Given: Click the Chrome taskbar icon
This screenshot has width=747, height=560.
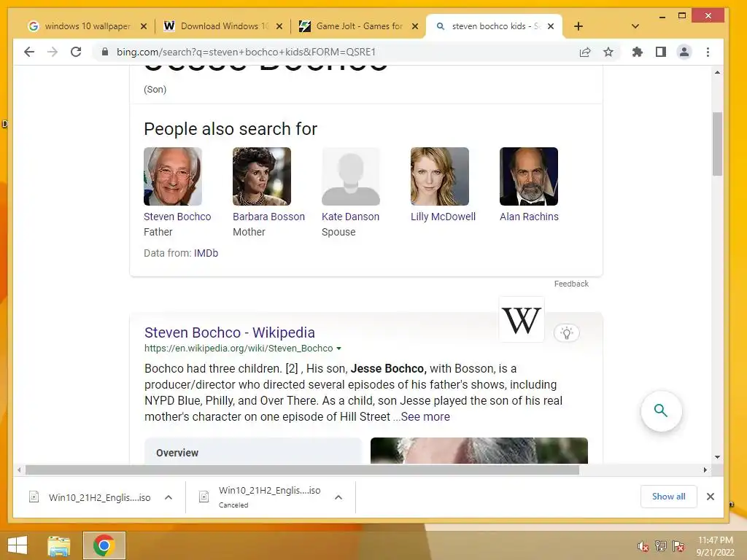Looking at the screenshot, I should pos(104,545).
